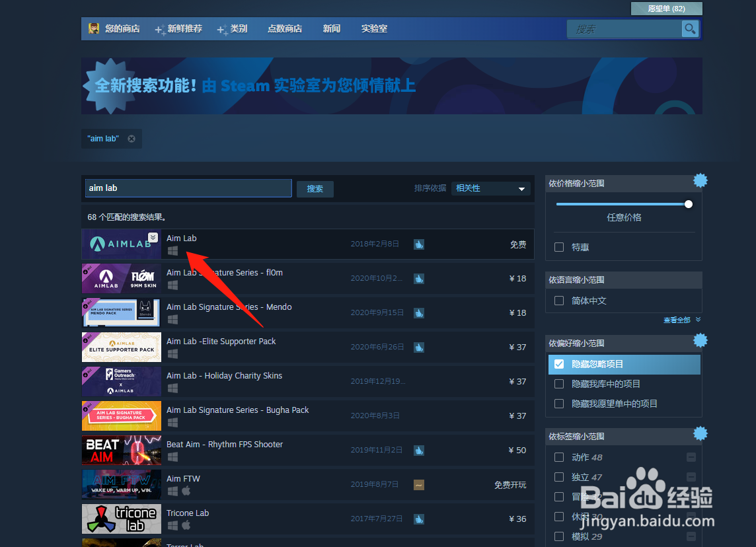Open Beat Aim thumbnail image
This screenshot has height=547, width=756.
coord(122,450)
